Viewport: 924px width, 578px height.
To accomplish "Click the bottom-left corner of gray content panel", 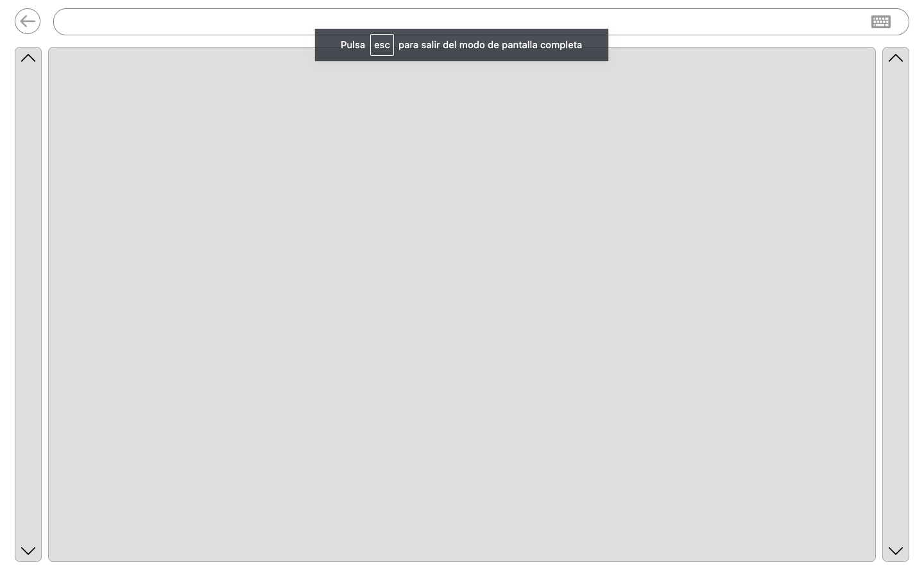I will tap(53, 557).
